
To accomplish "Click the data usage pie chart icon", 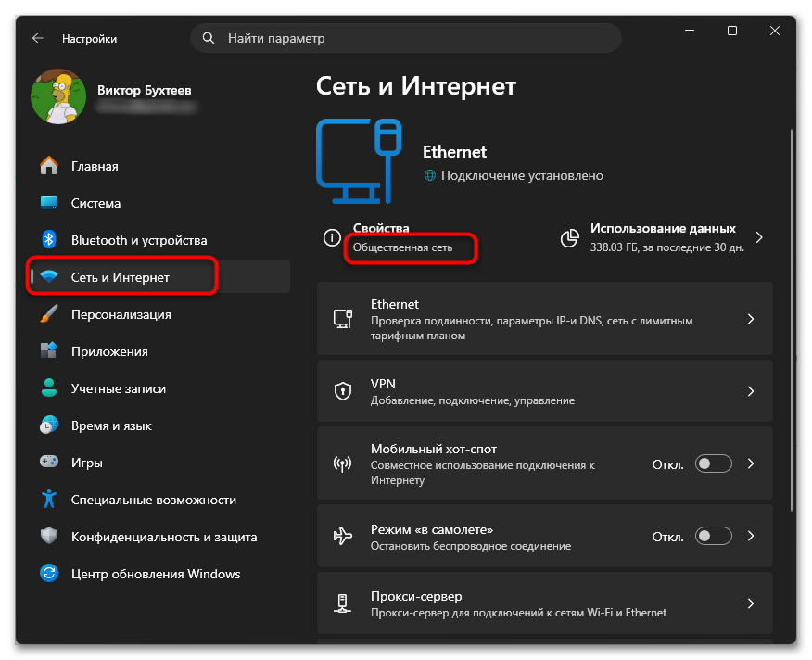I will coord(570,238).
